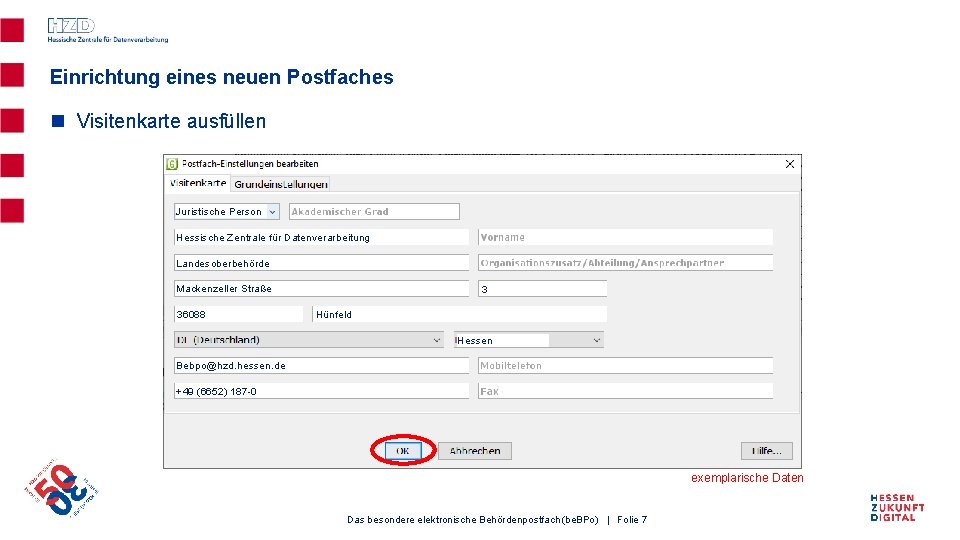Click the phone field +49 (6652) 187-0
The image size is (960, 540).
coord(321,391)
